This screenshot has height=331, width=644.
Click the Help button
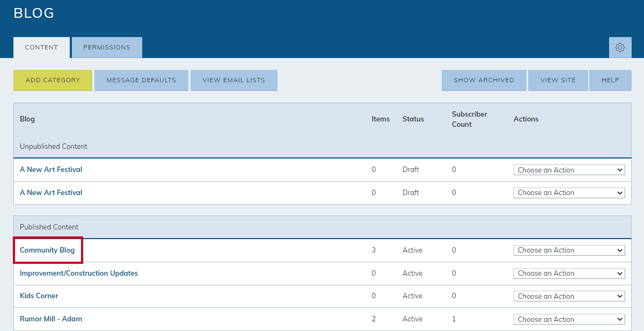610,80
